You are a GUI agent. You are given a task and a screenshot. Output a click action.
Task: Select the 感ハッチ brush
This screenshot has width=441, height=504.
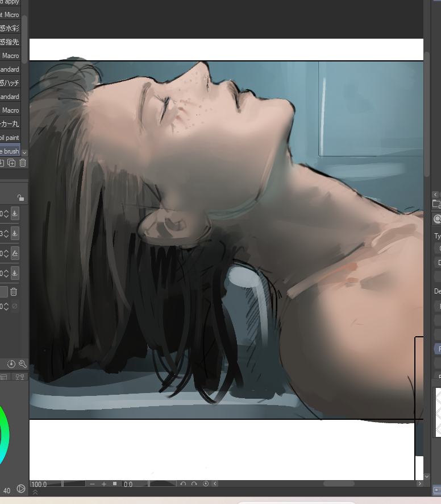(x=10, y=83)
